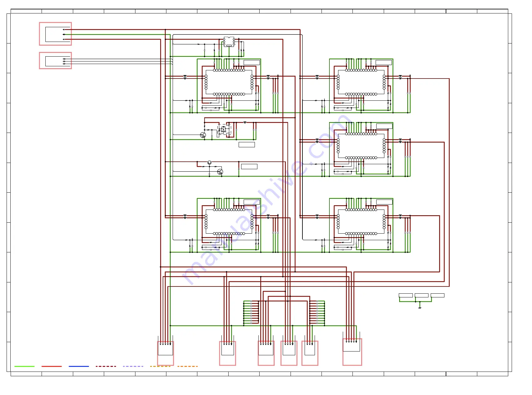Viewport: 532px width, 395px height.
Task: Click the small upper transistor in the two-transistor circuit
Action: (210, 163)
